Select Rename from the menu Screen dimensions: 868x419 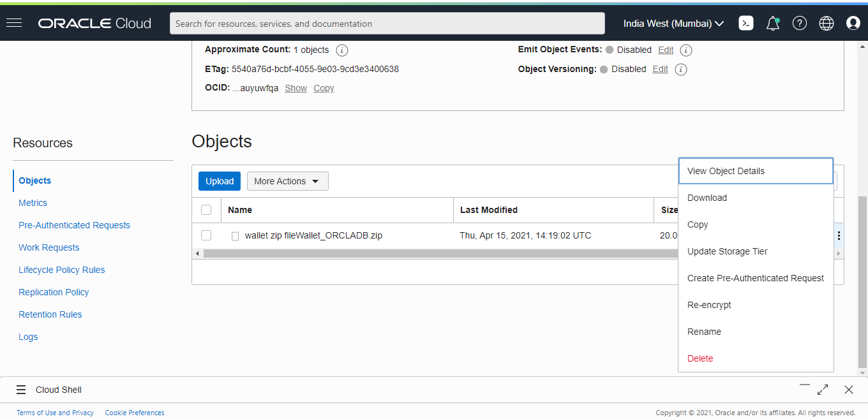tap(756, 332)
